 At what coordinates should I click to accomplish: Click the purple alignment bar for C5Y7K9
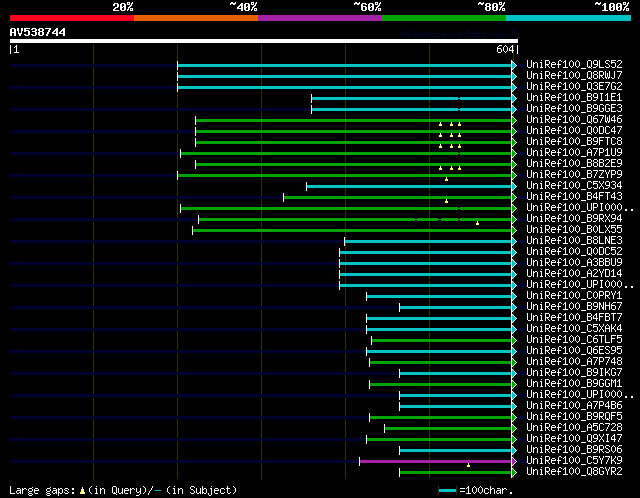coord(436,462)
